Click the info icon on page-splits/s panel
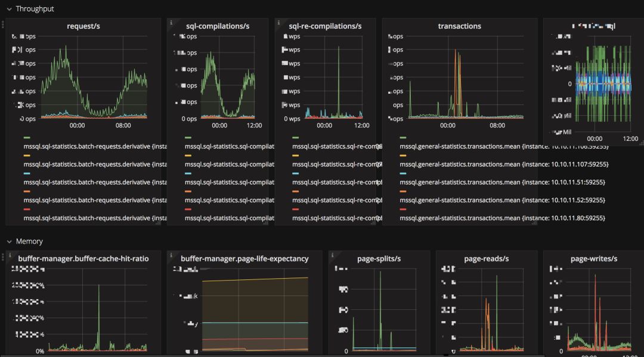644x357 pixels. tap(332, 255)
